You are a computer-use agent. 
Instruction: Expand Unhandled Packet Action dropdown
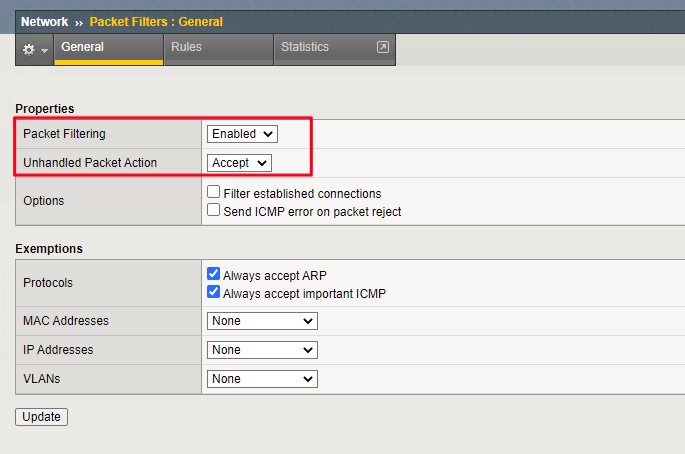(239, 163)
